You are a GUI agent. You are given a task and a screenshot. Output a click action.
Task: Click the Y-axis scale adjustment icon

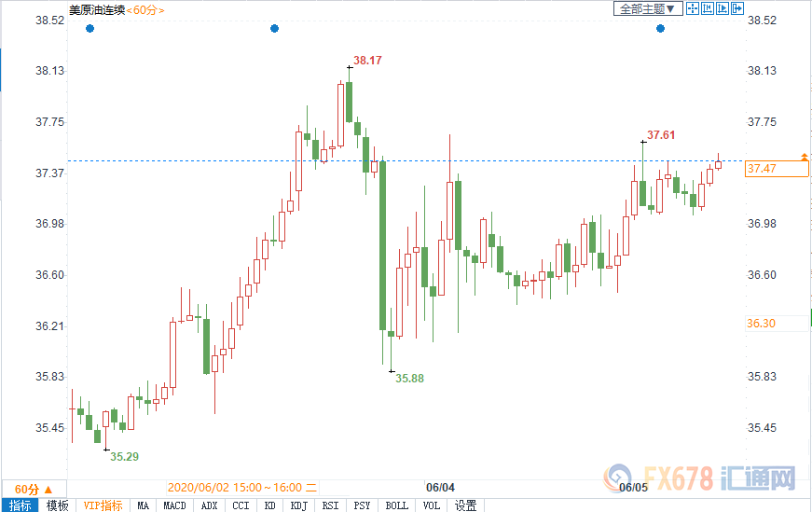[708, 8]
